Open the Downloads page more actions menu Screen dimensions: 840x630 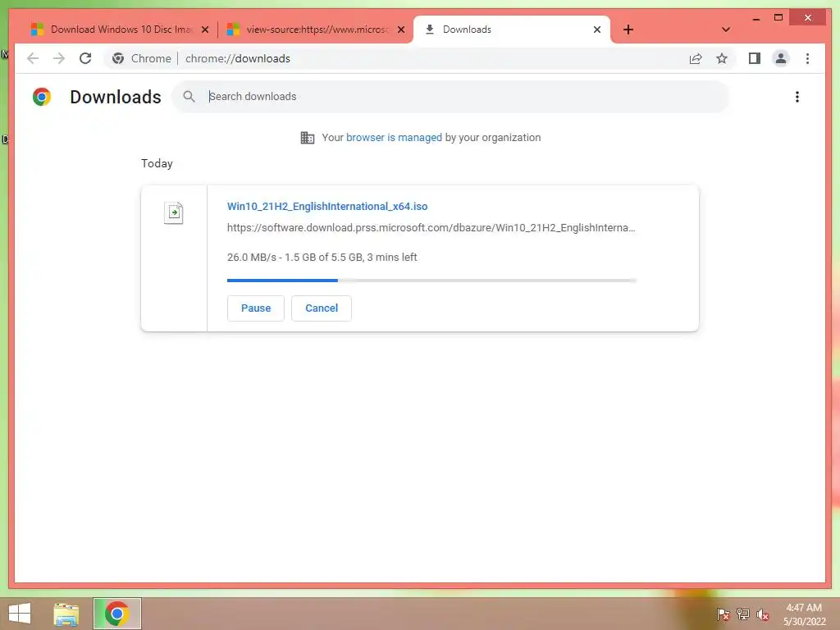click(797, 97)
